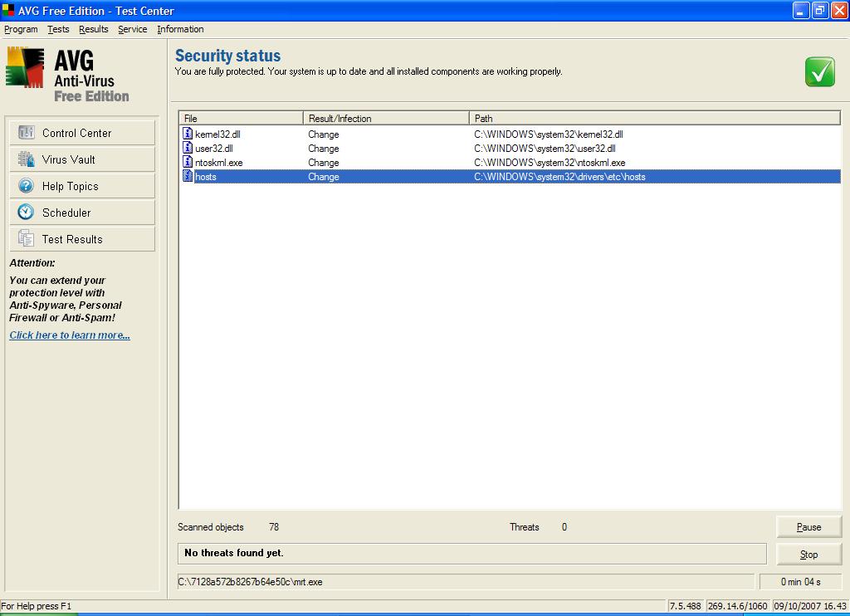Click path C:\WINDOWS\system32\user32.dll

pos(545,149)
